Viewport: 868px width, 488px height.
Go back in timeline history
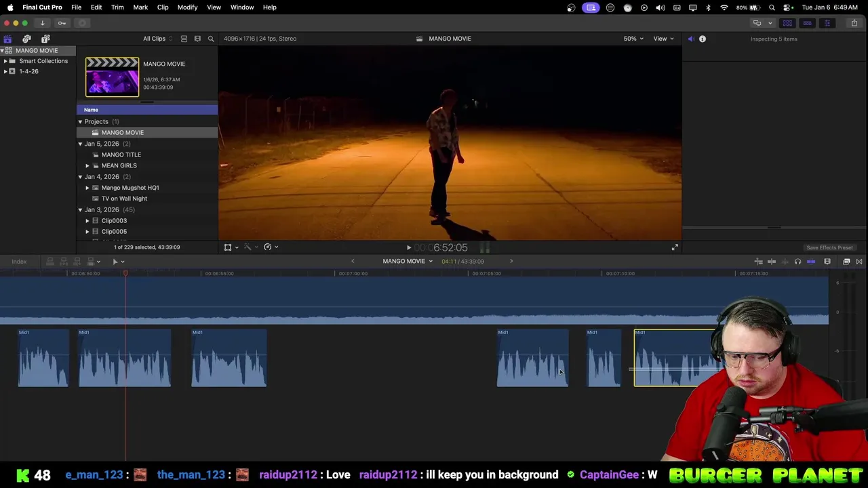pyautogui.click(x=353, y=261)
